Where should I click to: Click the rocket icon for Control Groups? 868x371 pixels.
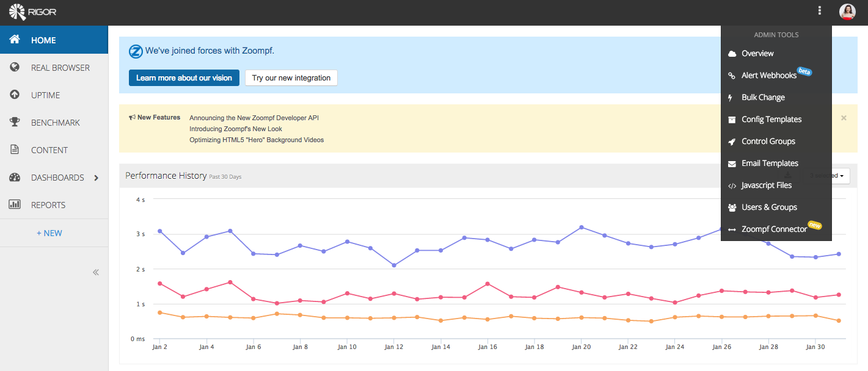click(732, 142)
